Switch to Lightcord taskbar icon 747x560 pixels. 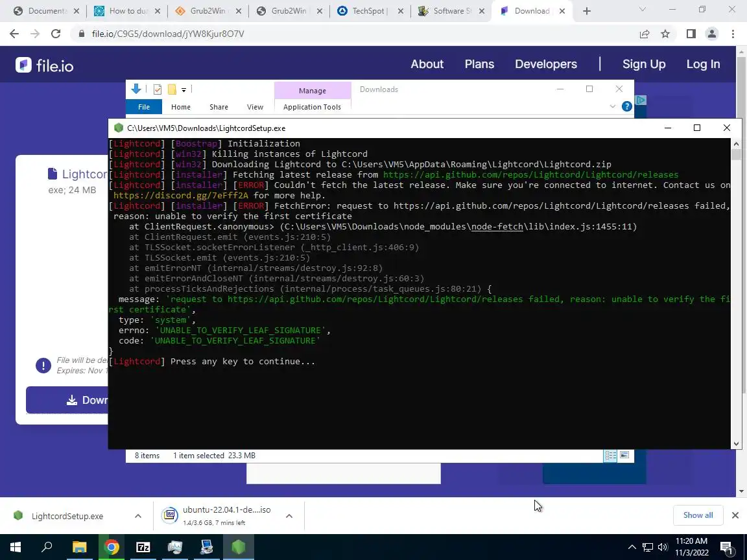(x=239, y=547)
